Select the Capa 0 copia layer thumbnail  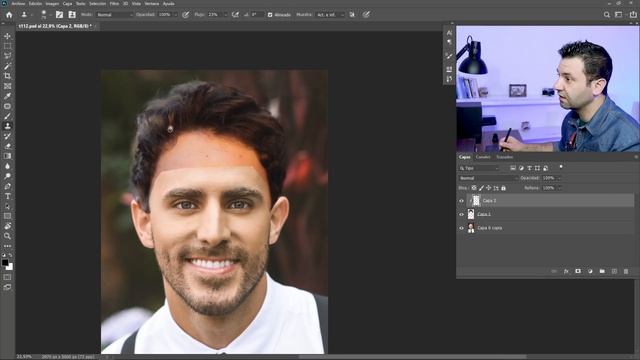471,228
